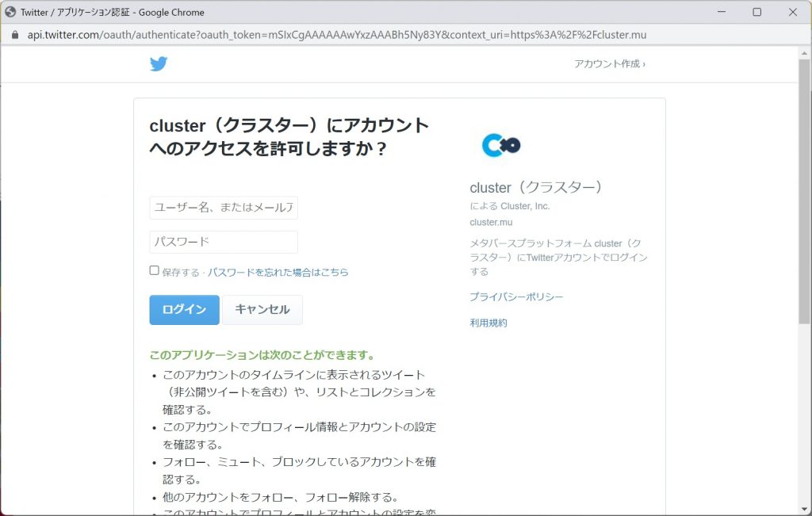This screenshot has height=516, width=812.
Task: Click the cluster app logo
Action: 501,145
